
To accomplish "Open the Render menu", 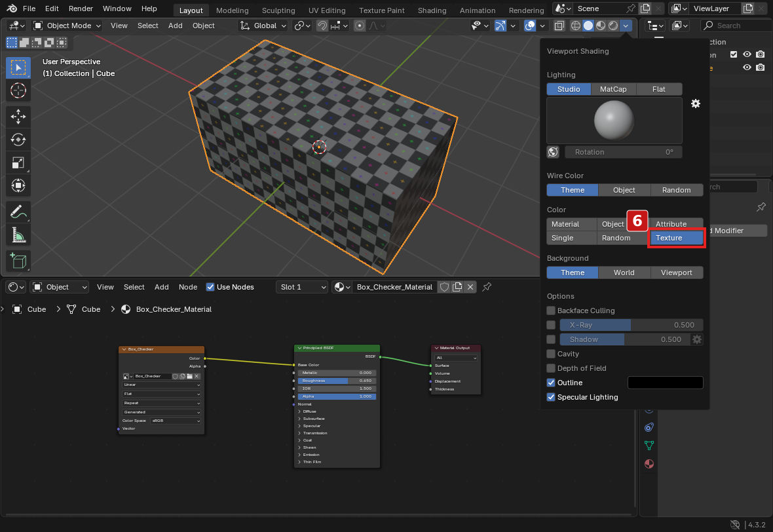I will [81, 9].
